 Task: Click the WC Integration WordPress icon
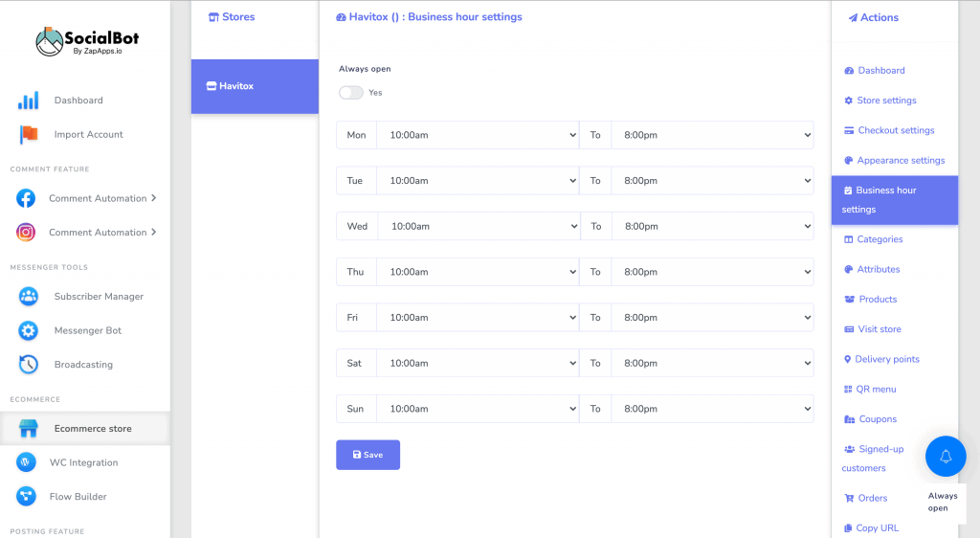[x=26, y=462]
